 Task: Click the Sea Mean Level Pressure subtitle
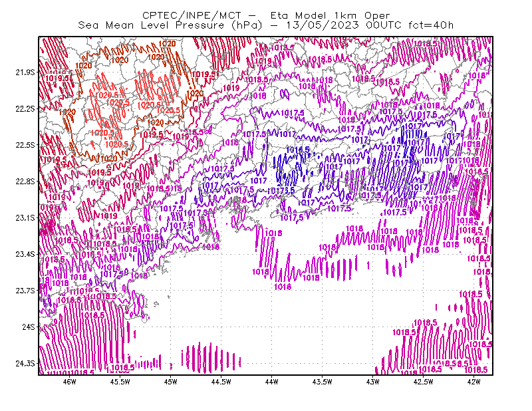point(265,25)
